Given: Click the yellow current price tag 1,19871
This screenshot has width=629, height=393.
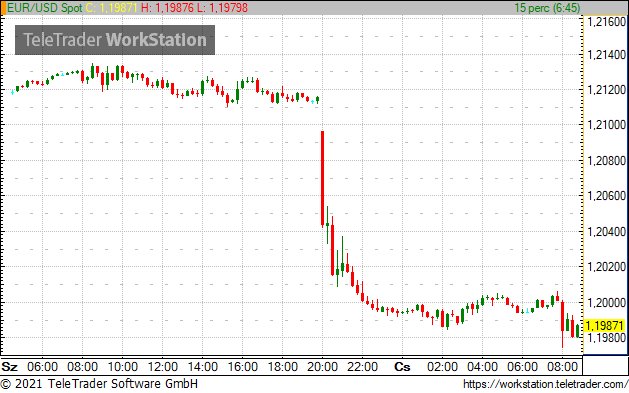Looking at the screenshot, I should click(605, 325).
